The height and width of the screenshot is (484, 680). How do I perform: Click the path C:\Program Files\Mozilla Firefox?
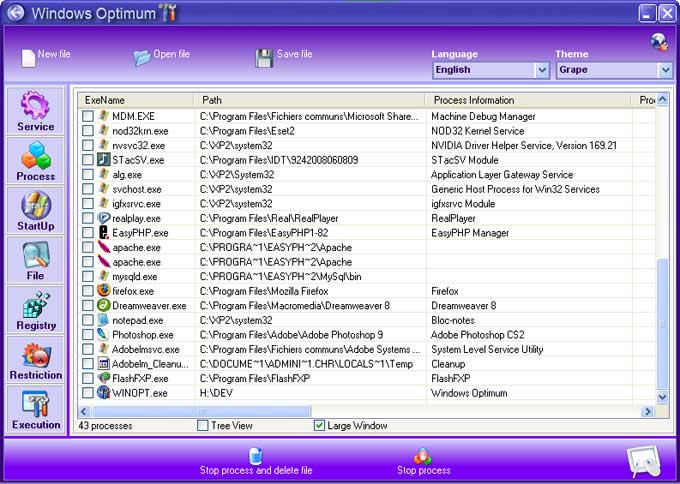pyautogui.click(x=264, y=291)
